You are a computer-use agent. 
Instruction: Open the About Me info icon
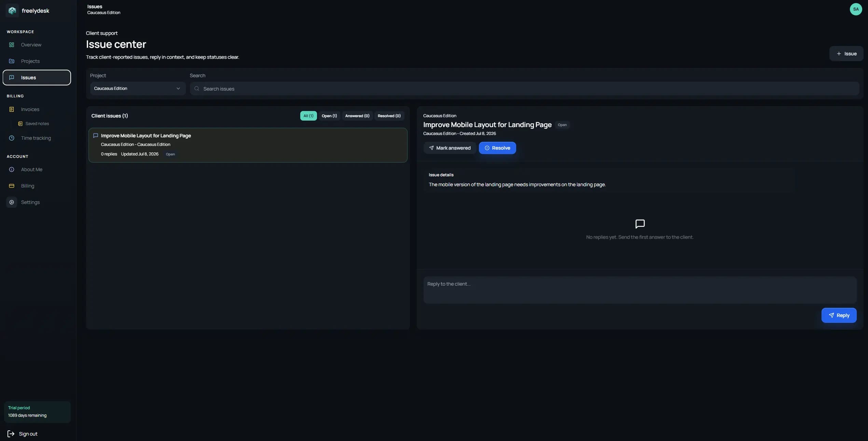pyautogui.click(x=12, y=169)
